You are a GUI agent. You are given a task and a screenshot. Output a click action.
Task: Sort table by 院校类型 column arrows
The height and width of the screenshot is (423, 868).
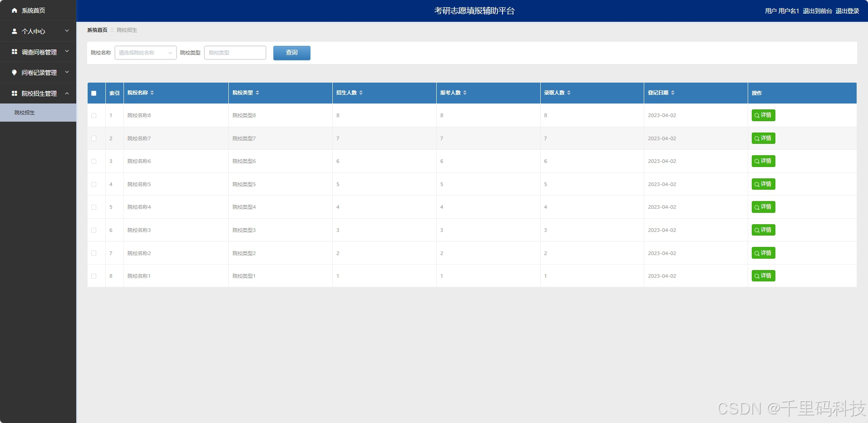pos(257,93)
